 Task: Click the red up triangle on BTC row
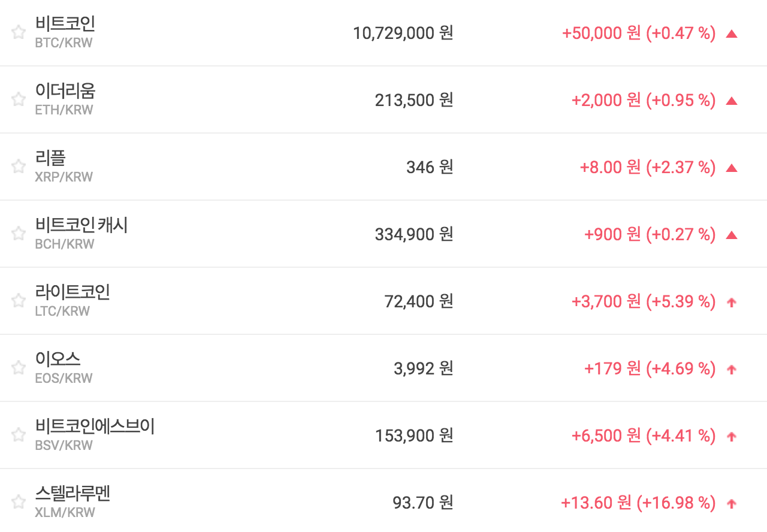pos(731,34)
